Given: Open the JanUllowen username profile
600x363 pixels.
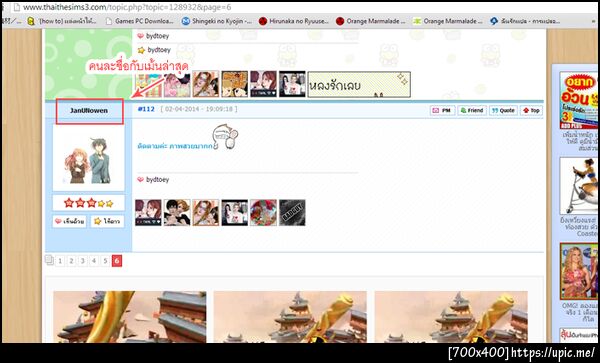Looking at the screenshot, I should (x=89, y=111).
